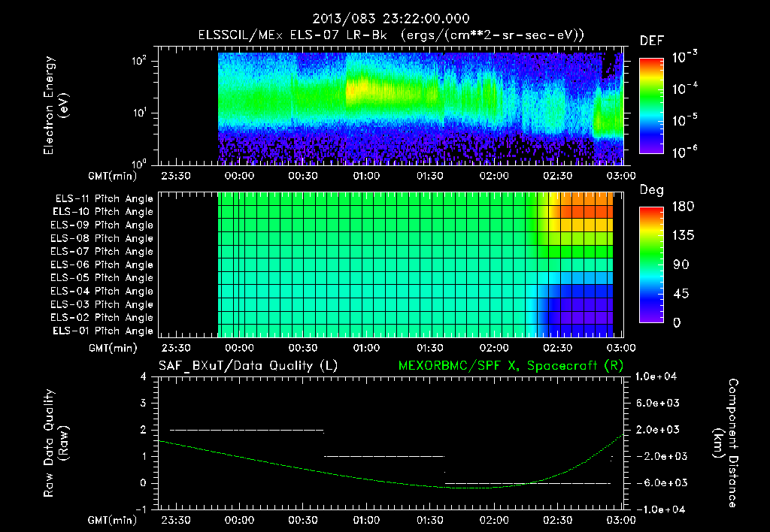Click the '10^2' energy axis tick label

point(139,61)
